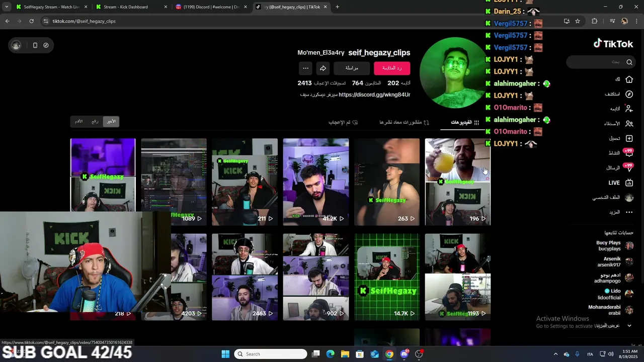Open video thumbnail with 902 views
644x362 pixels.
(316, 277)
